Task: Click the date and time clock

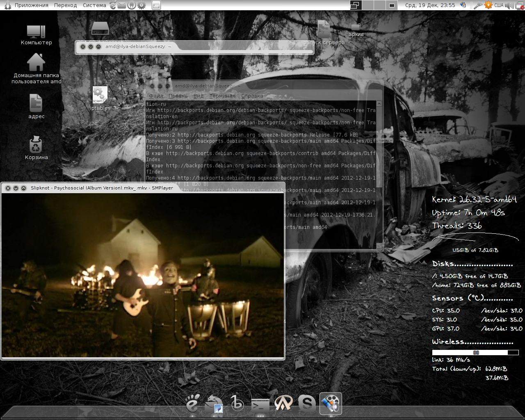Action: click(430, 5)
